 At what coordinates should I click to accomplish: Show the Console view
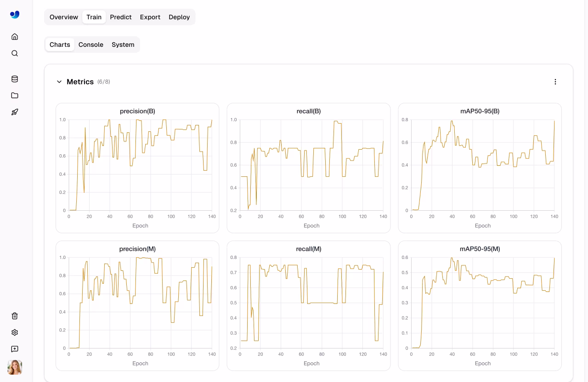(91, 45)
